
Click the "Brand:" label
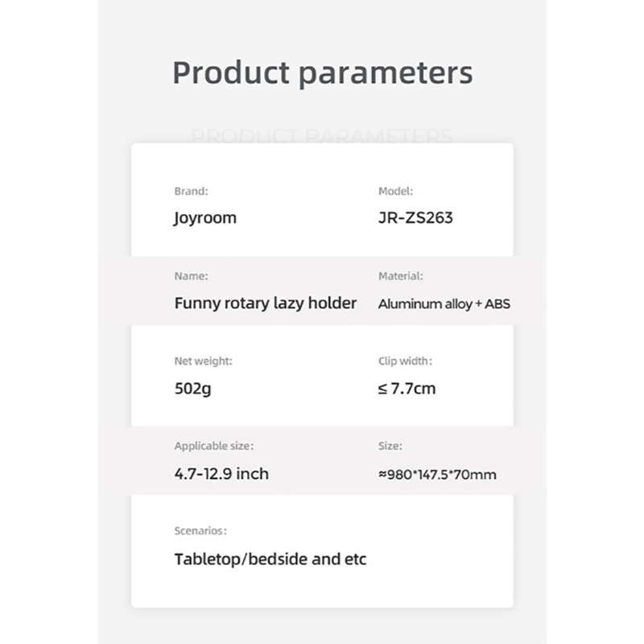191,192
